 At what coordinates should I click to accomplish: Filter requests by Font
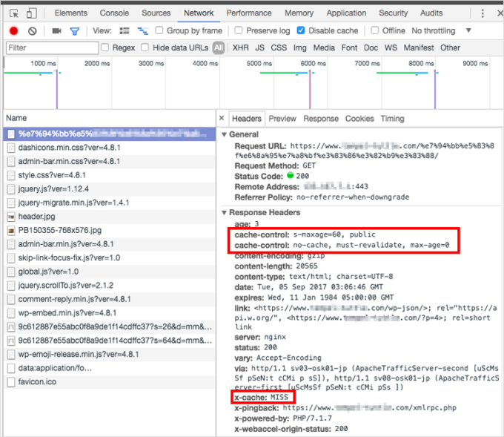click(349, 48)
